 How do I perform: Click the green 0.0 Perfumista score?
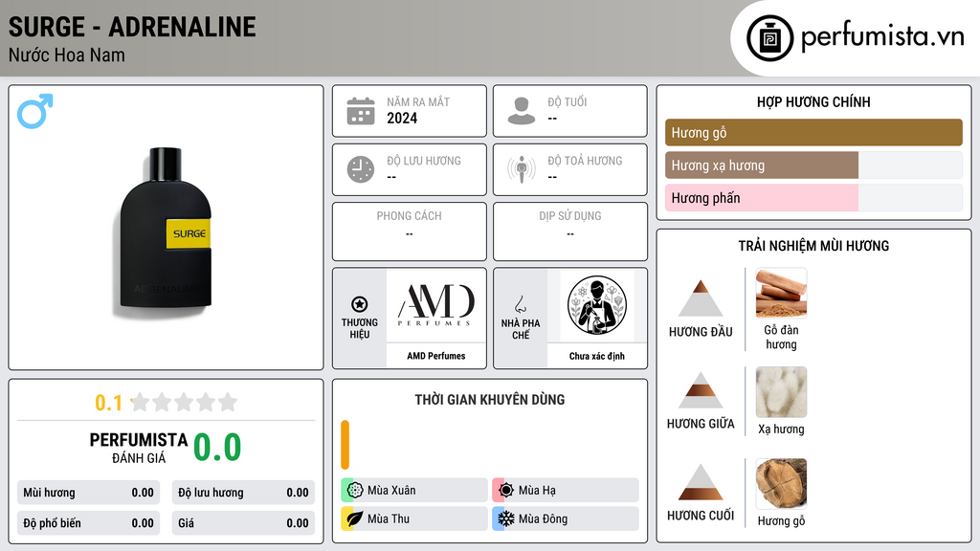pyautogui.click(x=217, y=448)
